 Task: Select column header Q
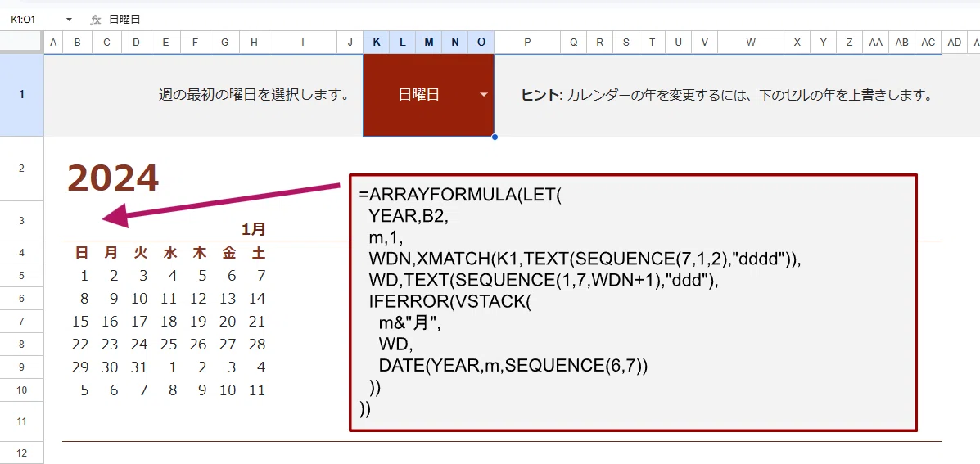click(573, 42)
